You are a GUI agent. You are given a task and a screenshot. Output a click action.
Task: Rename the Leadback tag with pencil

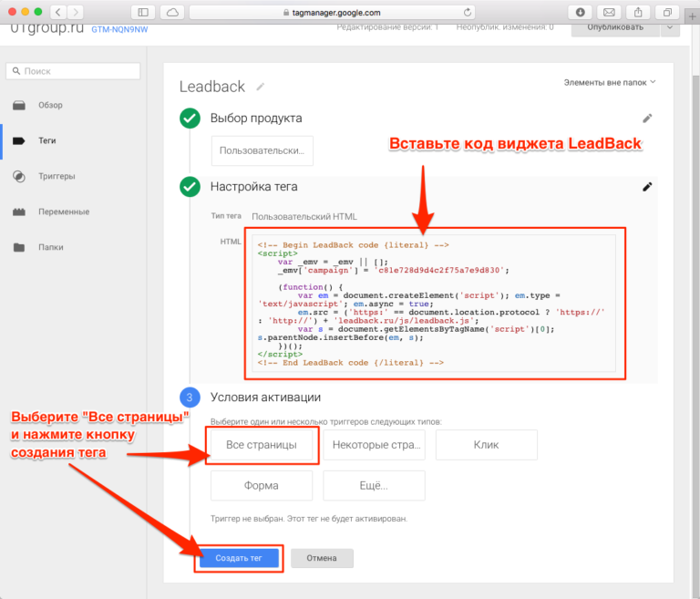tap(261, 87)
